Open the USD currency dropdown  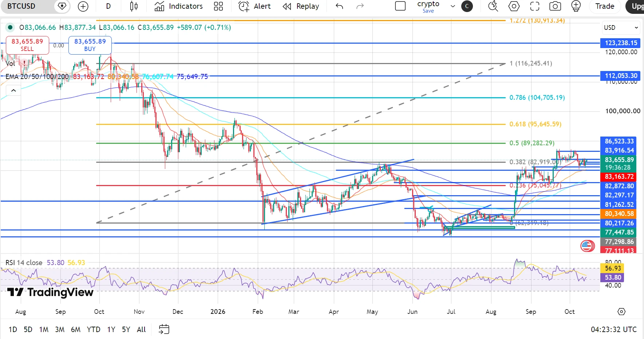point(621,28)
